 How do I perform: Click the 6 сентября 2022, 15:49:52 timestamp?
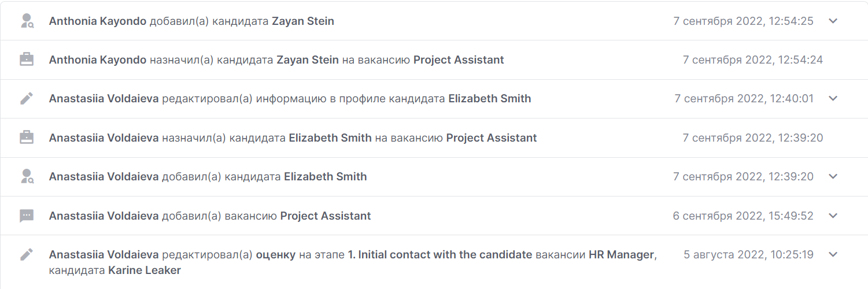pos(743,216)
